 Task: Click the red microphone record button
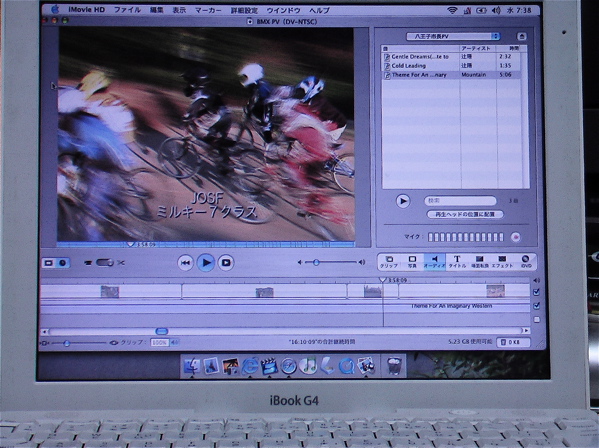pyautogui.click(x=515, y=237)
